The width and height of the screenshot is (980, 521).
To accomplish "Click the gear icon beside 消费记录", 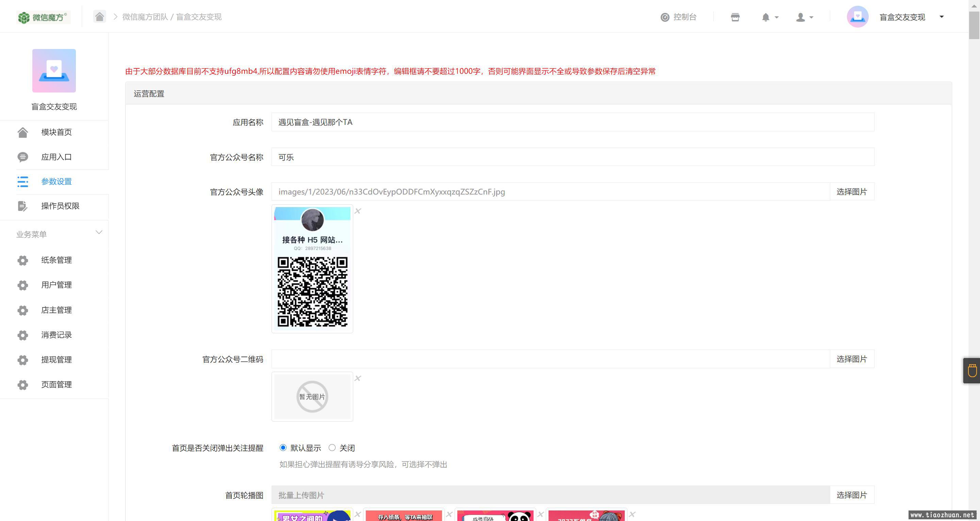I will pos(23,335).
